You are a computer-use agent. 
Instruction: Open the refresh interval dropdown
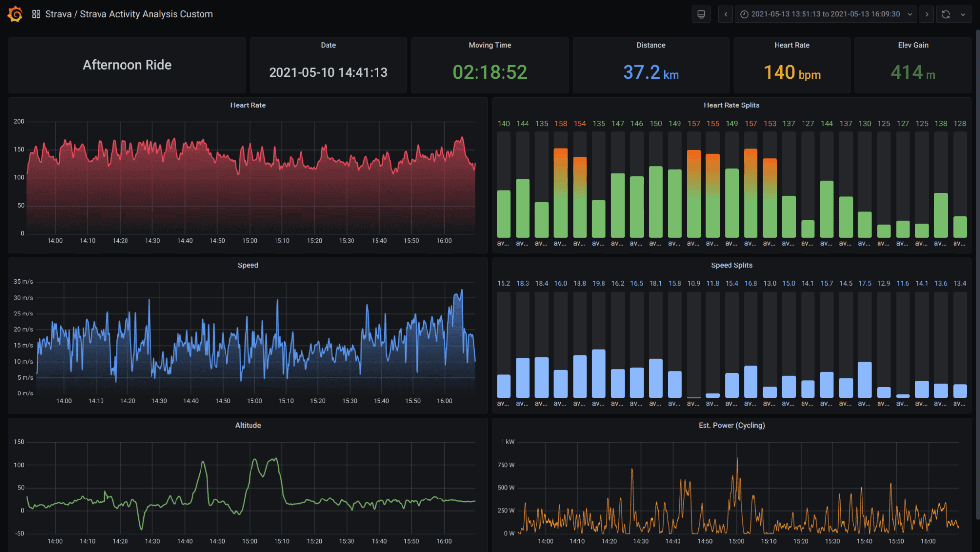(963, 14)
